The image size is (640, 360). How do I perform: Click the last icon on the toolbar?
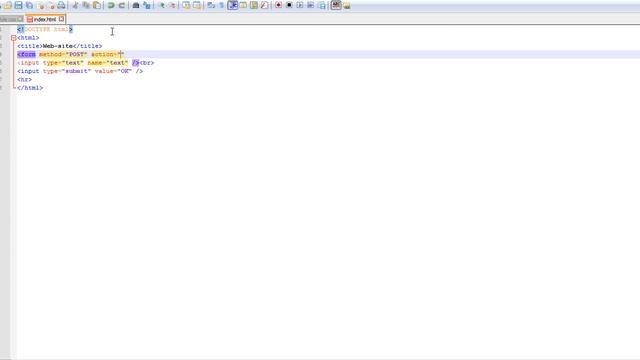(347, 5)
